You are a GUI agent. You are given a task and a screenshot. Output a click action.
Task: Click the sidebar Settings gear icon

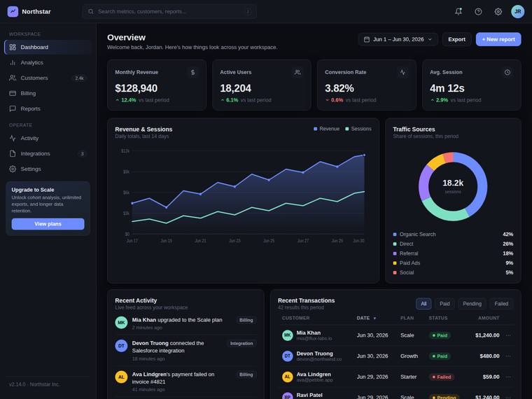[13, 169]
